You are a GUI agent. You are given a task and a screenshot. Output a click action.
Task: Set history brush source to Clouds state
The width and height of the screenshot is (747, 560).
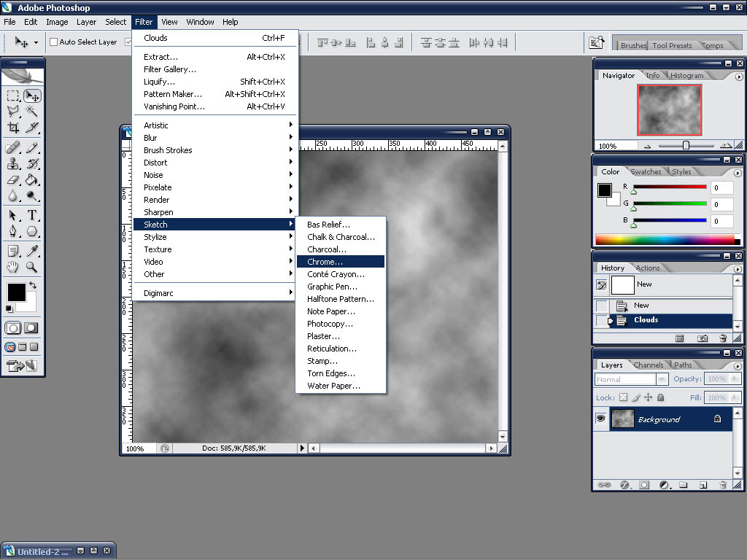click(x=602, y=320)
